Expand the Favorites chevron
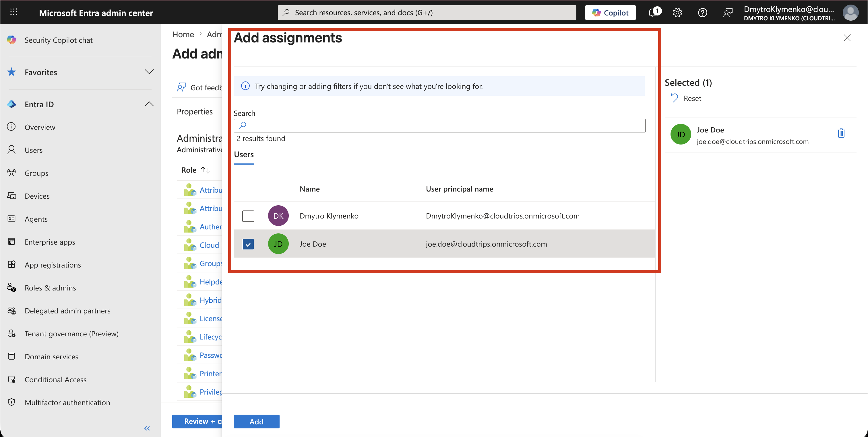 click(x=149, y=72)
